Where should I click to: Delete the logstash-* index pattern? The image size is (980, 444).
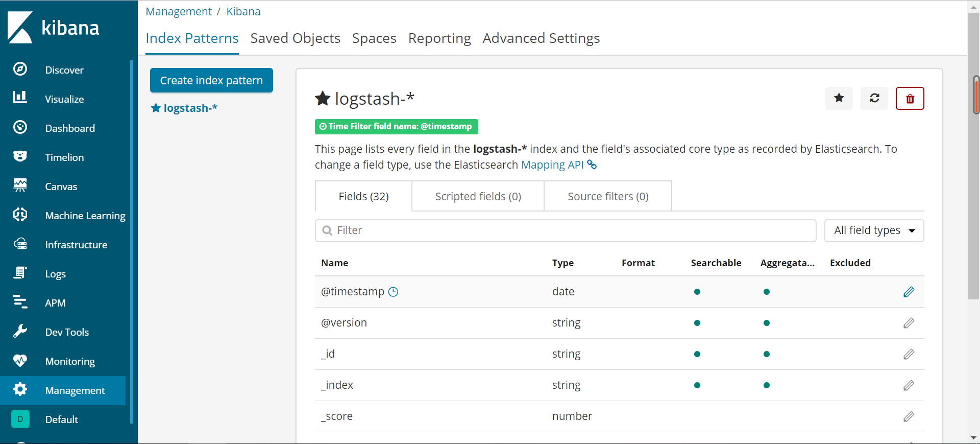pyautogui.click(x=910, y=98)
